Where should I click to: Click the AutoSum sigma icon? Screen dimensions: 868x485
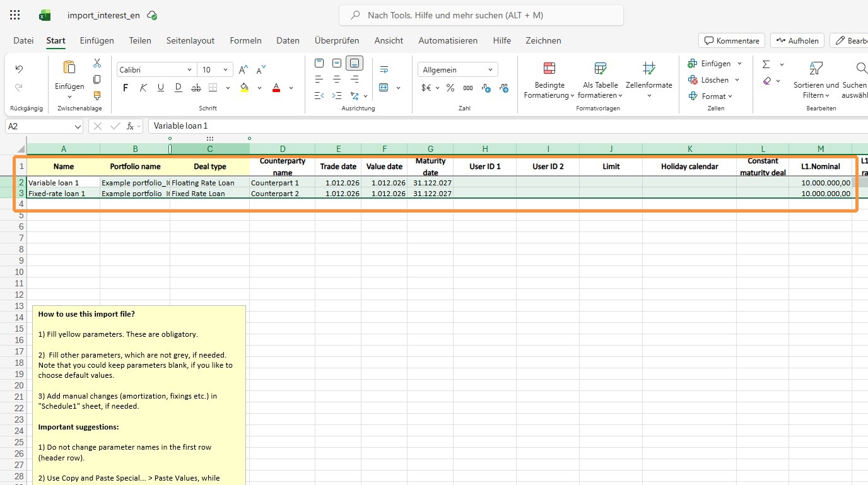[766, 64]
